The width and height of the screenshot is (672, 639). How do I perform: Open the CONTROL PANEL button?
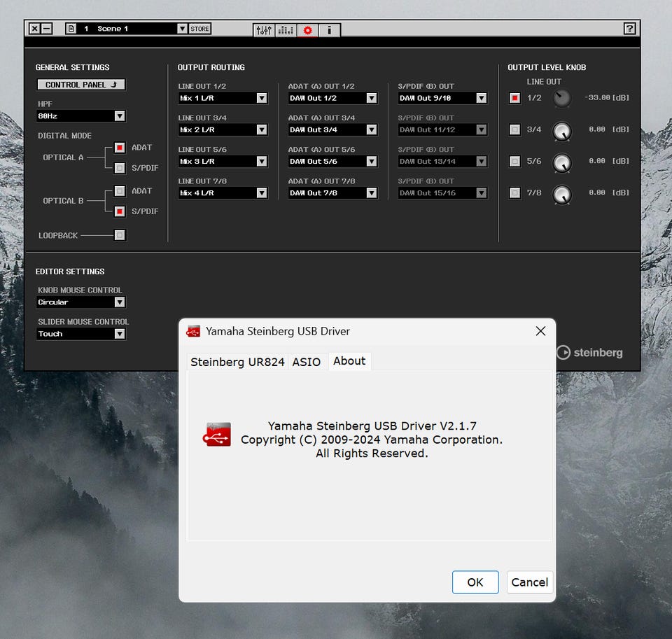point(81,85)
